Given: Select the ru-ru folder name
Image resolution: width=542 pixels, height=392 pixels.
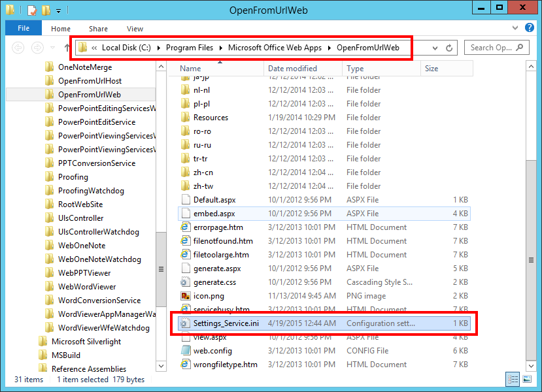Looking at the screenshot, I should pyautogui.click(x=202, y=145).
